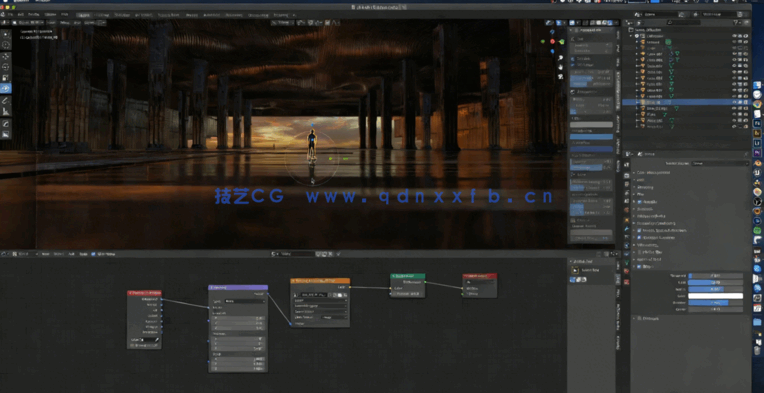Open the Trash in the macOS dock

[758, 350]
